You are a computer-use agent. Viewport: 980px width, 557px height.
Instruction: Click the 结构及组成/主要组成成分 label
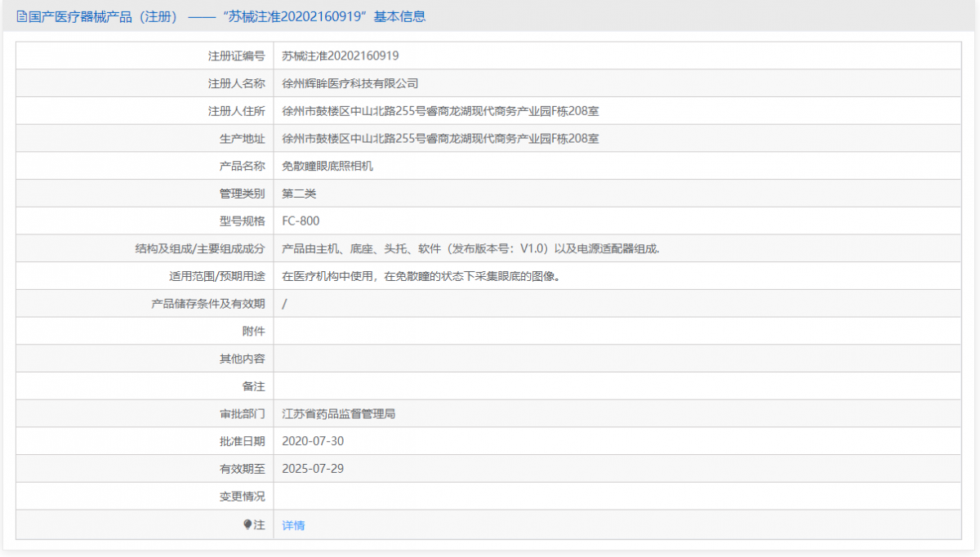tap(200, 248)
